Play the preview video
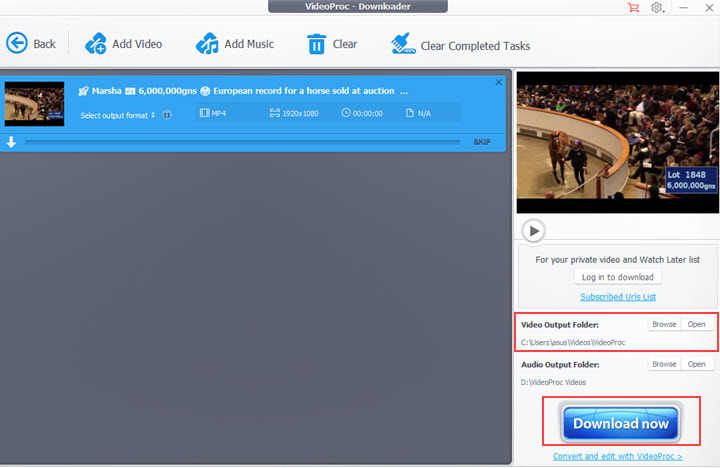Screen dimensions: 720x468 tap(534, 231)
